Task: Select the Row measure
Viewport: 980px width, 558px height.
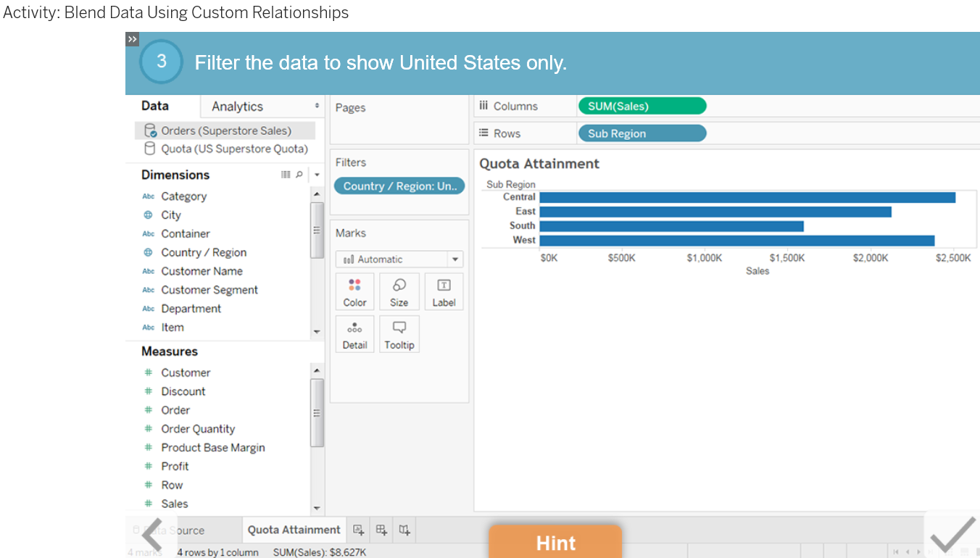Action: point(172,486)
